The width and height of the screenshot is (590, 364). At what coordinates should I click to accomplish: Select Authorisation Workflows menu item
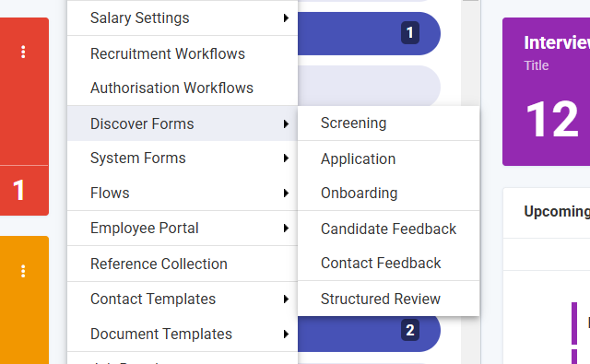pyautogui.click(x=183, y=88)
